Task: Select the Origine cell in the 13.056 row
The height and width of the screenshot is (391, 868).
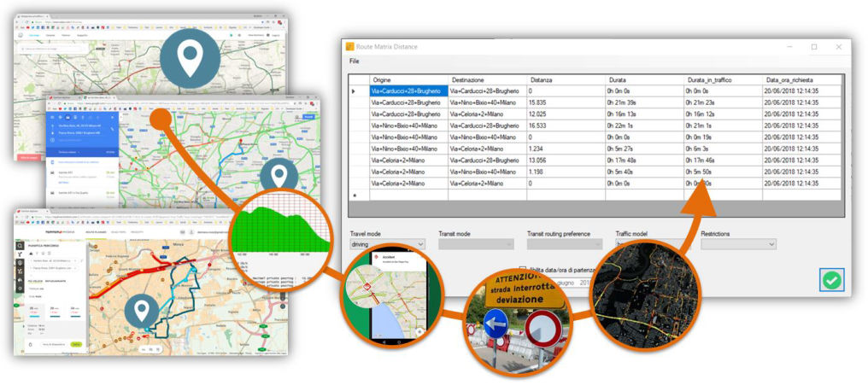Action: tap(408, 160)
